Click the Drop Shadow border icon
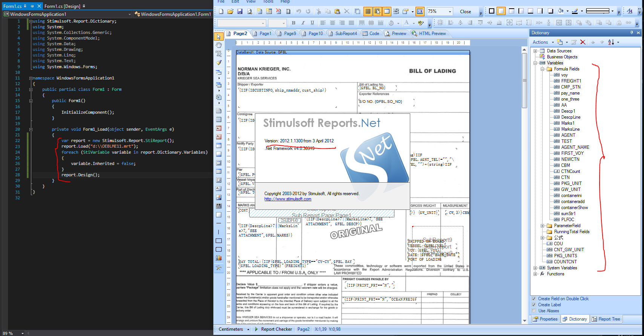 coord(550,11)
